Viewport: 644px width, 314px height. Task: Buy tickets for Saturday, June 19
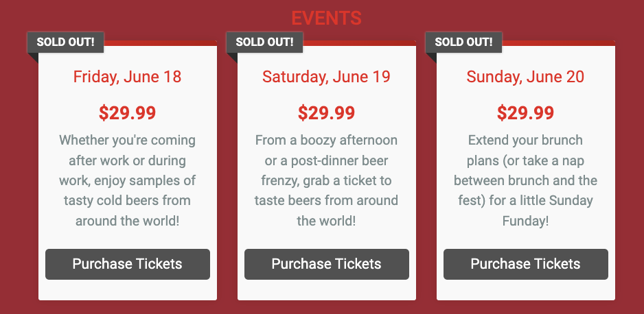tap(327, 264)
